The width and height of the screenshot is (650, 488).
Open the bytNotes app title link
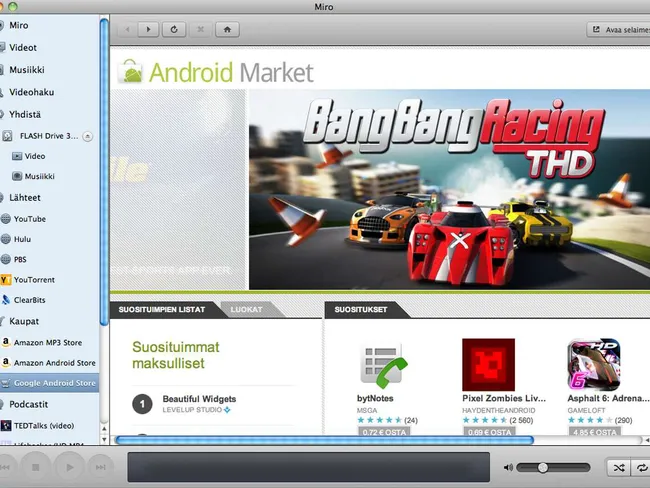[375, 398]
